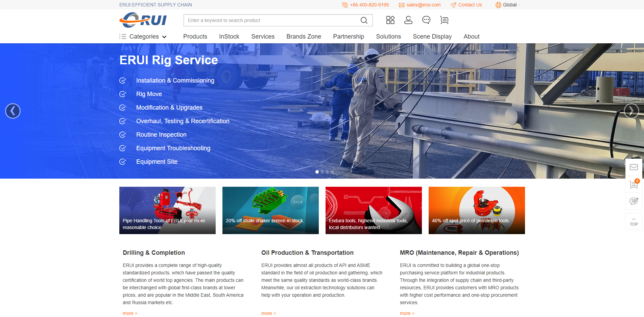Click the ERUI Rig Service banner title
This screenshot has width=644, height=317.
tap(169, 60)
